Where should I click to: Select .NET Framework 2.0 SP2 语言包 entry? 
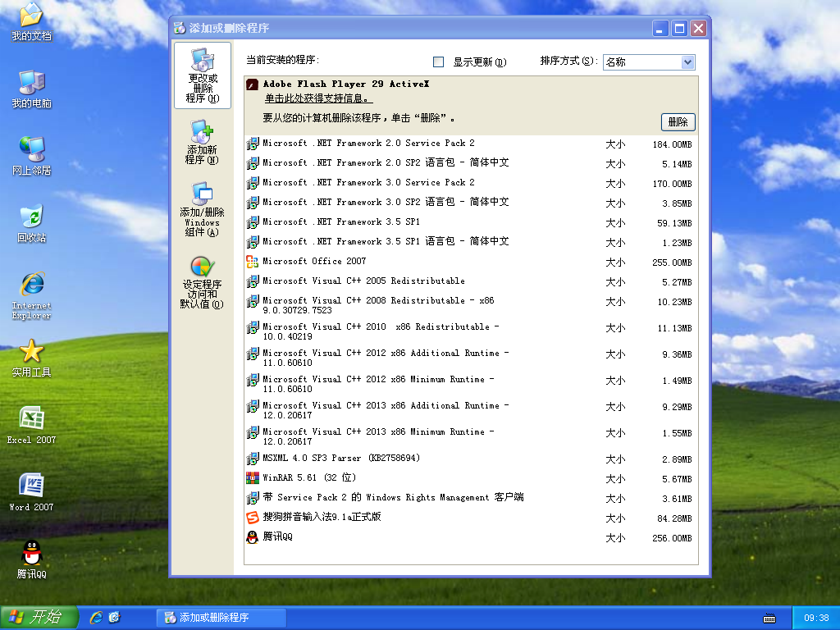(x=471, y=163)
